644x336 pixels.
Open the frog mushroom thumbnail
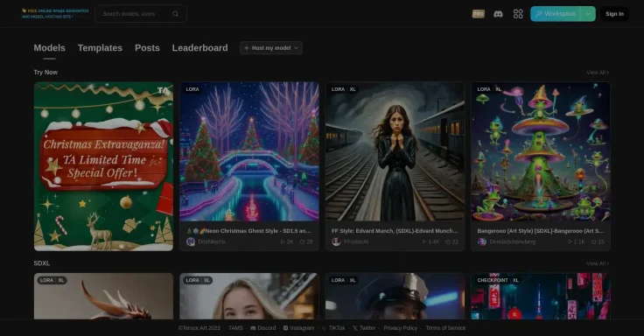coord(541,151)
